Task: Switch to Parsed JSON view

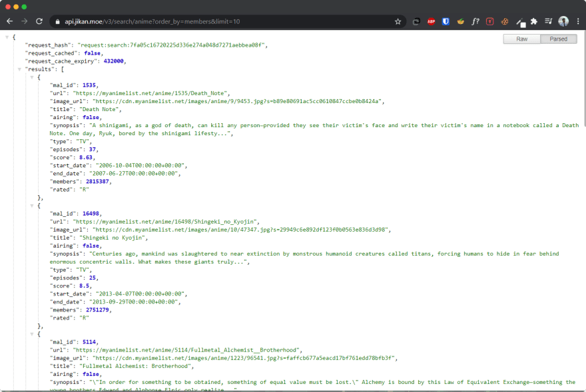Action: pyautogui.click(x=558, y=39)
